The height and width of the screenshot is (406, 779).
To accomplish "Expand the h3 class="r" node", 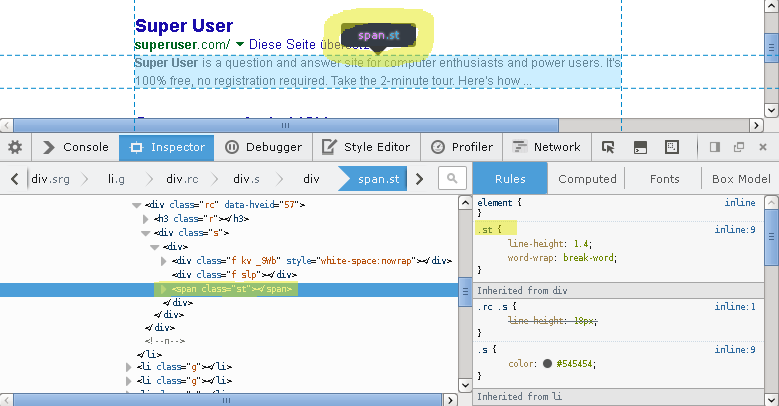I will coord(146,218).
